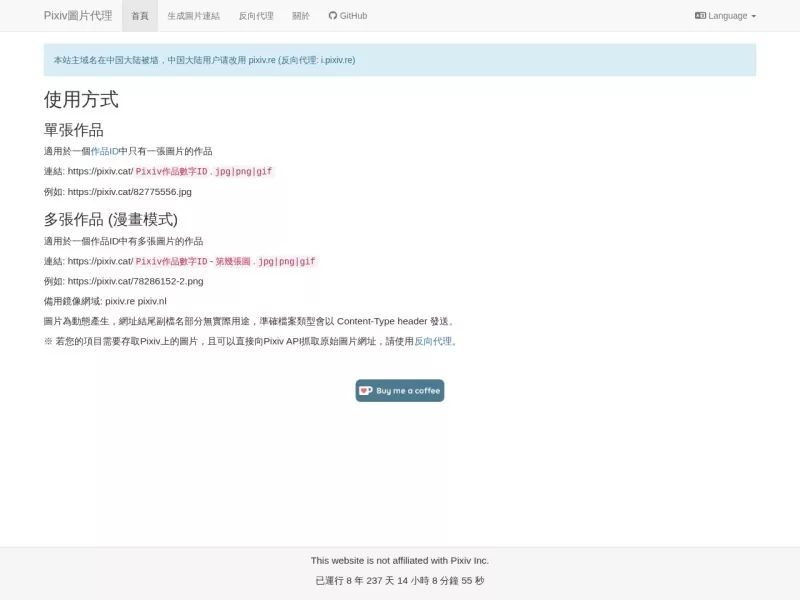Click mirror domains text pixiv.re pixiv.nl
Viewport: 800px width, 600px height.
(x=136, y=301)
